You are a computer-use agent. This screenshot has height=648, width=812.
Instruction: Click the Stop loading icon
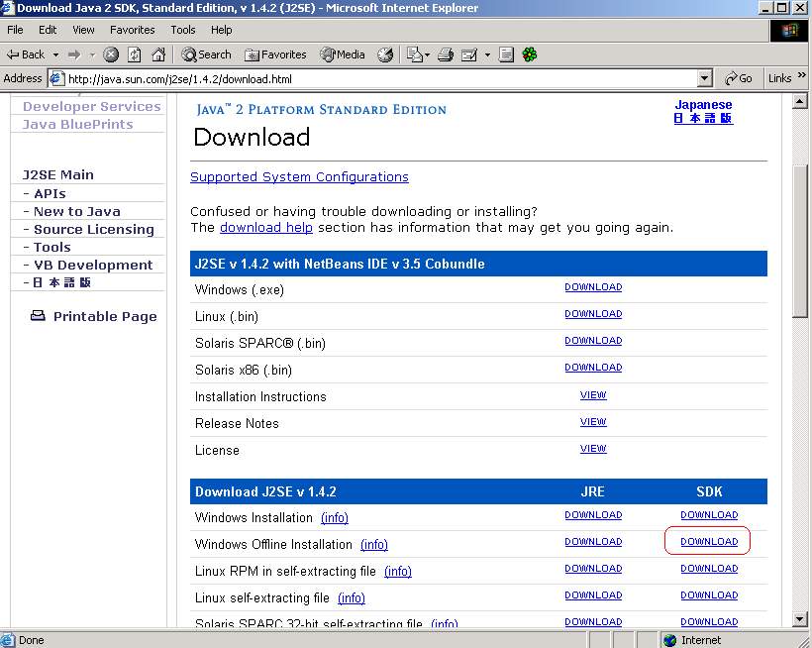tap(111, 54)
